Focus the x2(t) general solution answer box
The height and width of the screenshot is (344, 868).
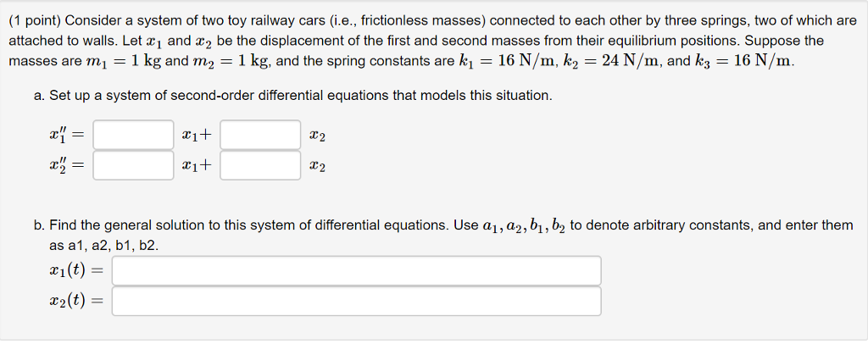pyautogui.click(x=356, y=301)
